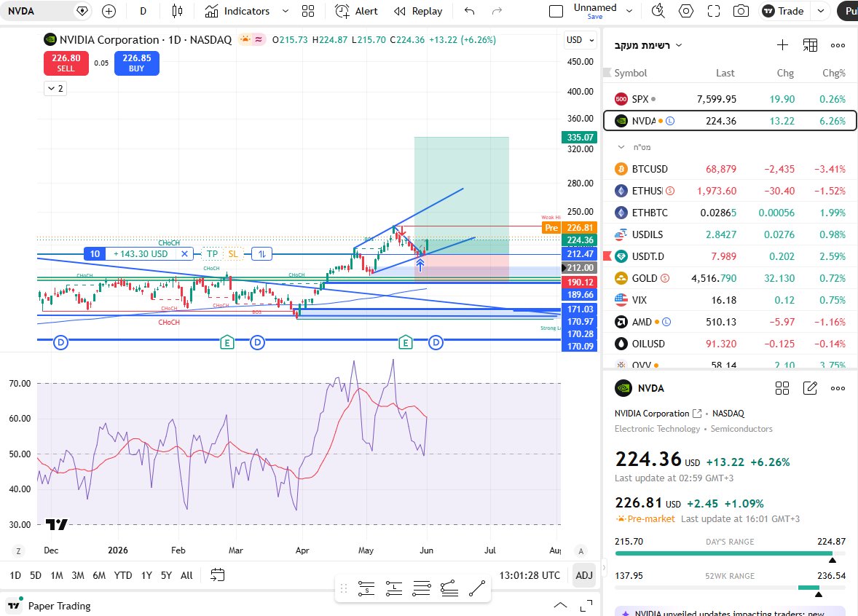Screen dimensions: 858x616
Task: Open the indicator templates grid icon
Action: tap(308, 11)
